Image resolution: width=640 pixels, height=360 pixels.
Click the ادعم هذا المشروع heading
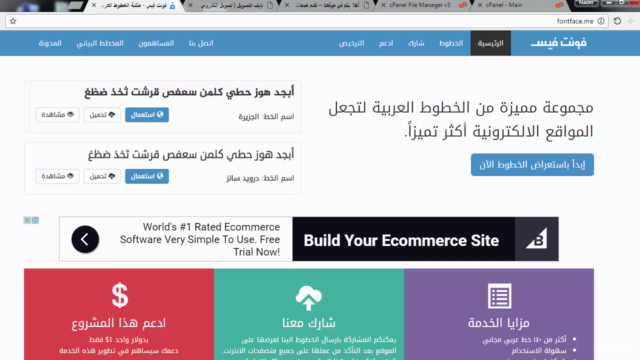point(119,323)
